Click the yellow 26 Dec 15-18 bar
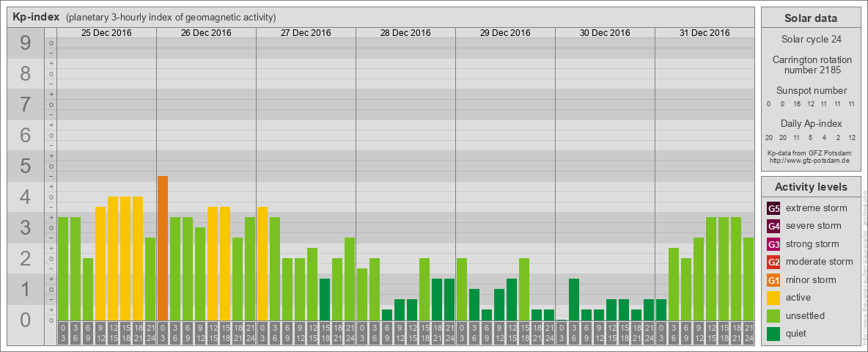 click(225, 264)
